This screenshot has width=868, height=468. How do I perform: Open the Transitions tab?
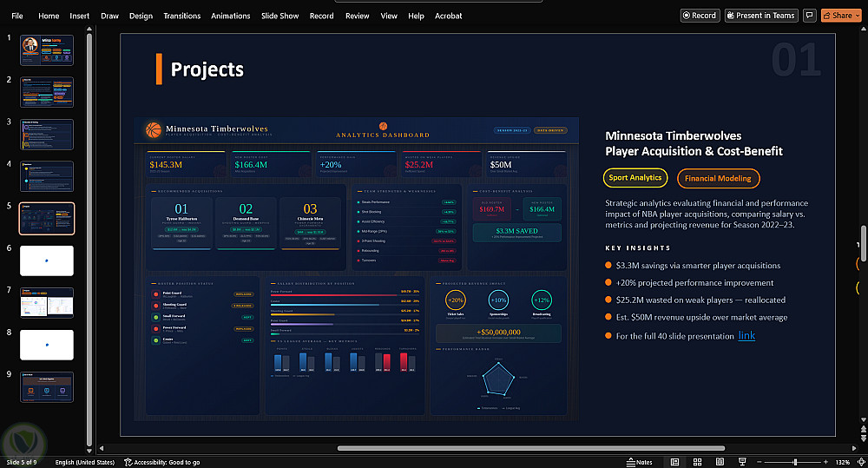pyautogui.click(x=181, y=16)
